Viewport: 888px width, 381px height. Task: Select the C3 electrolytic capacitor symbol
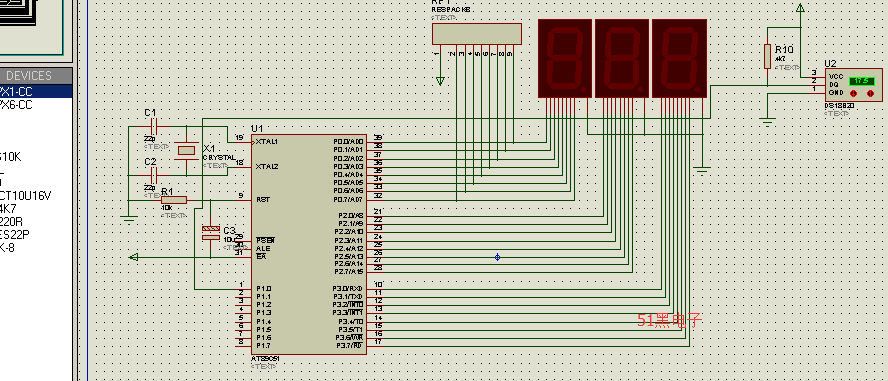tap(210, 233)
